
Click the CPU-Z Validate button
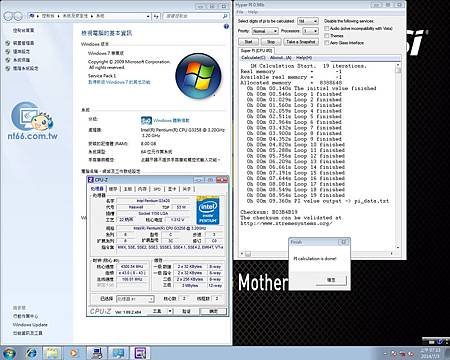186,311
